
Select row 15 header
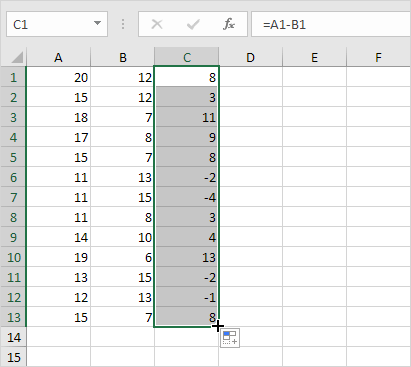13,357
